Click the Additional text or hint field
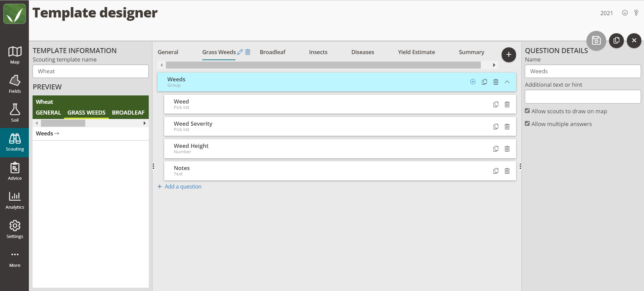Image resolution: width=644 pixels, height=291 pixels. pos(583,96)
